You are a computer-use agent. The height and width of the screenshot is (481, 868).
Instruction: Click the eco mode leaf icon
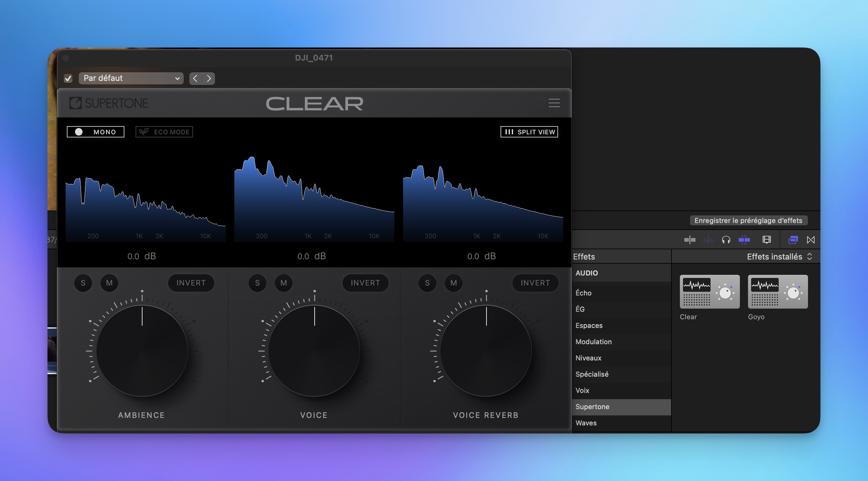coord(144,132)
